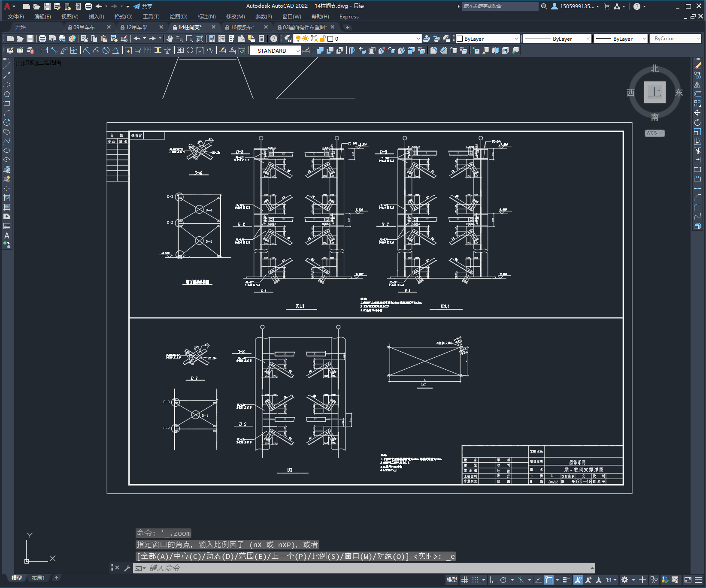Toggle Ortho mode in status bar
Image resolution: width=706 pixels, height=588 pixels.
493,580
